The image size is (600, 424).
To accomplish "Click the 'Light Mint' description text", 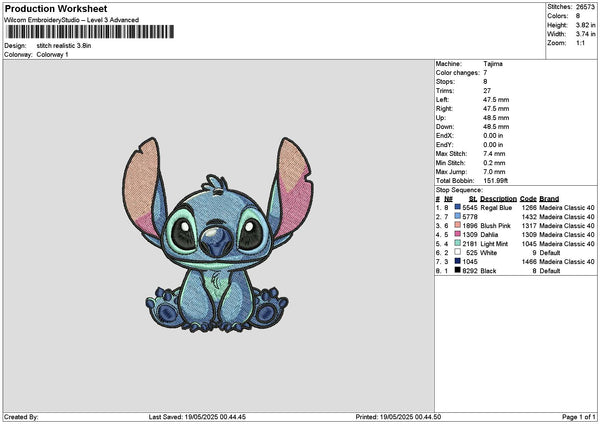I will 494,244.
